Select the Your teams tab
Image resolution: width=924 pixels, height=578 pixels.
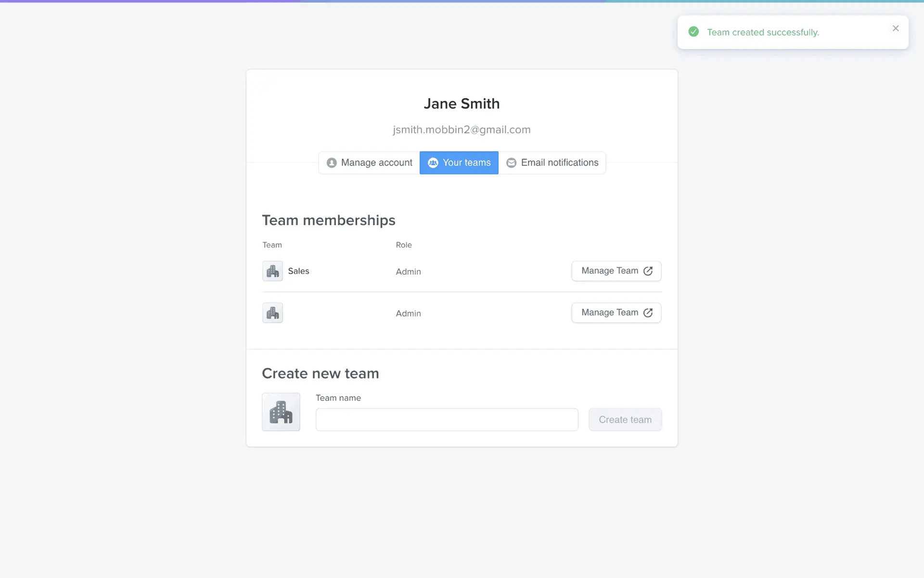click(459, 163)
